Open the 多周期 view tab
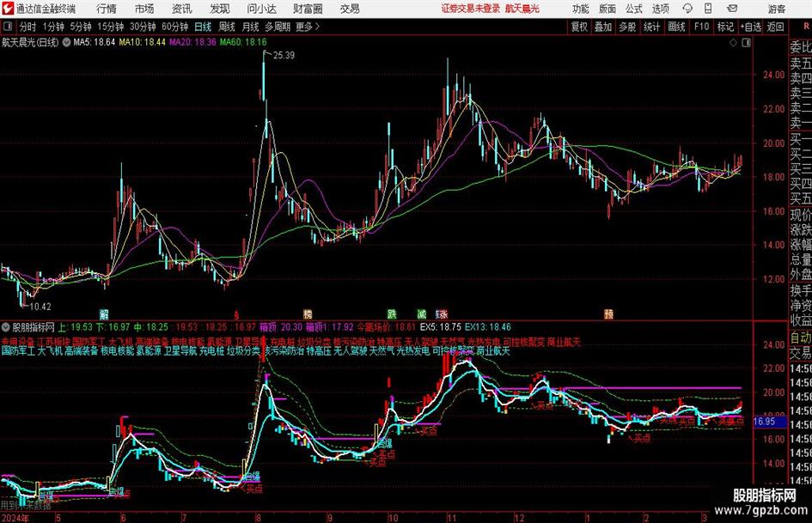The height and width of the screenshot is (523, 812). (x=278, y=27)
